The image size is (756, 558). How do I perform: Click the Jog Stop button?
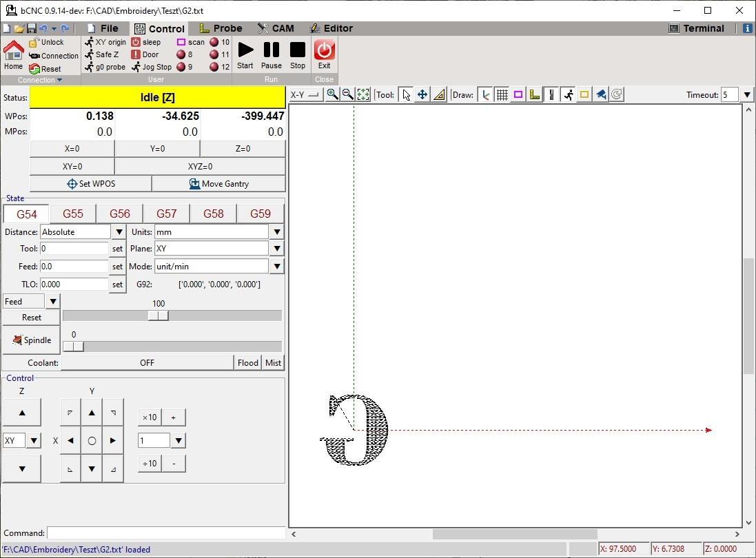pyautogui.click(x=152, y=67)
